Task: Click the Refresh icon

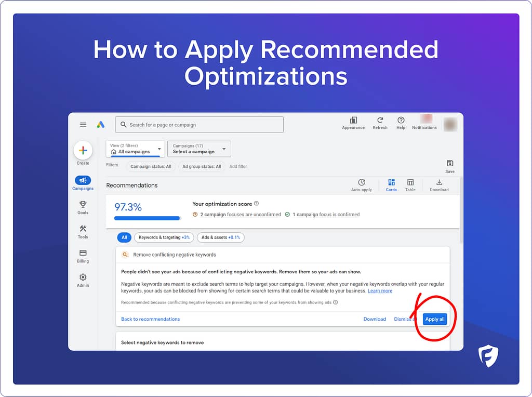Action: click(x=380, y=121)
